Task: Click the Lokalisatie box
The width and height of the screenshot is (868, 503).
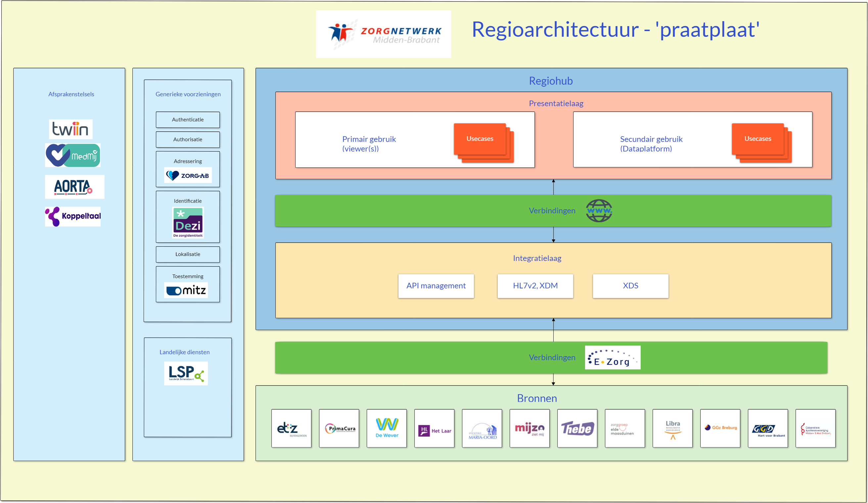Action: coord(188,254)
